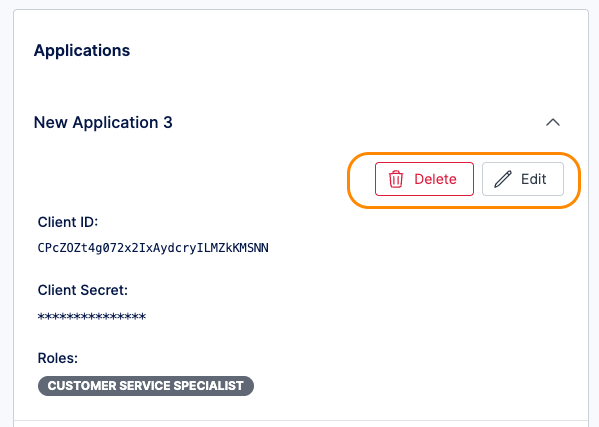Click the divider line below the role badge

pos(301,421)
